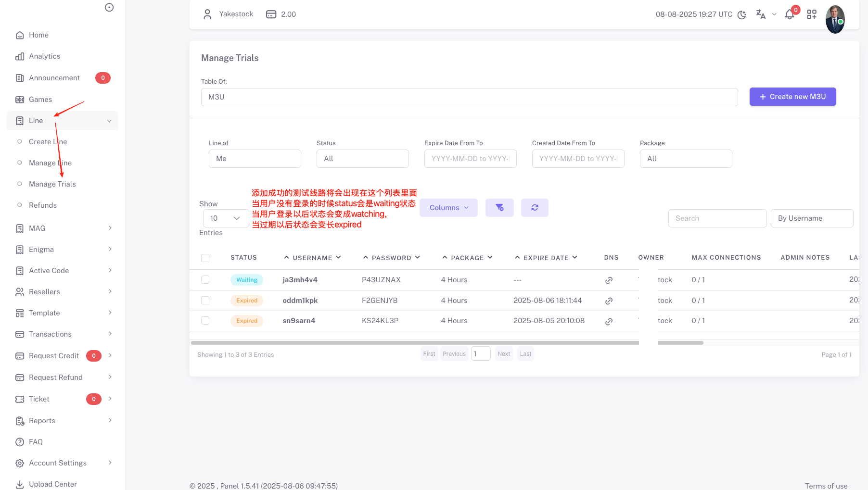Click Create new M3U button
This screenshot has height=490, width=868.
[x=792, y=97]
